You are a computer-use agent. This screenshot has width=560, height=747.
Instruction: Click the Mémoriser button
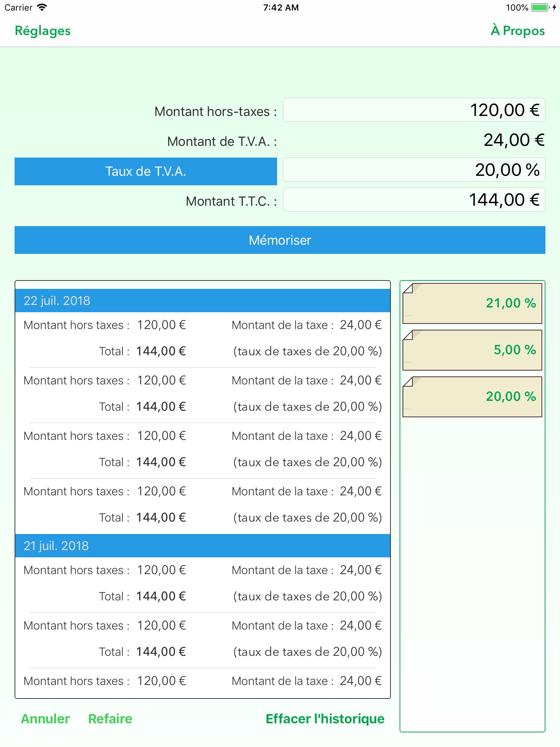pos(280,240)
